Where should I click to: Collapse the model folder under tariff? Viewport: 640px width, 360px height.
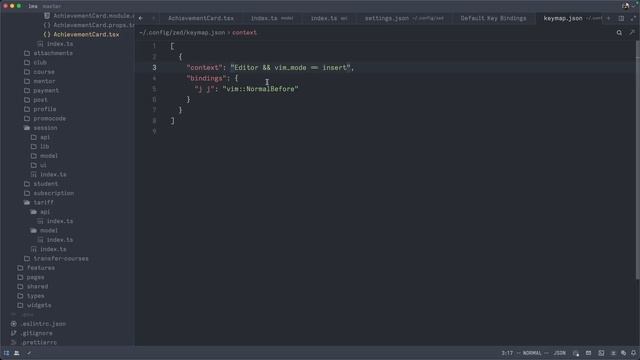[x=49, y=231]
